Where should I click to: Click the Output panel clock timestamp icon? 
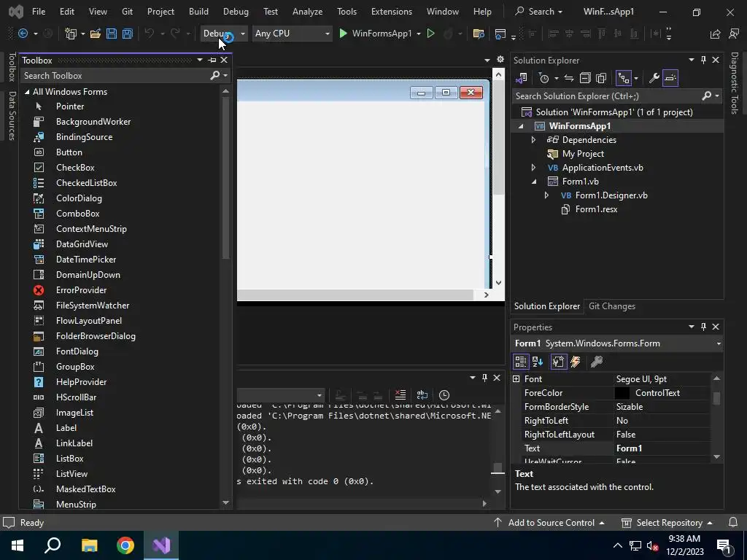point(444,394)
